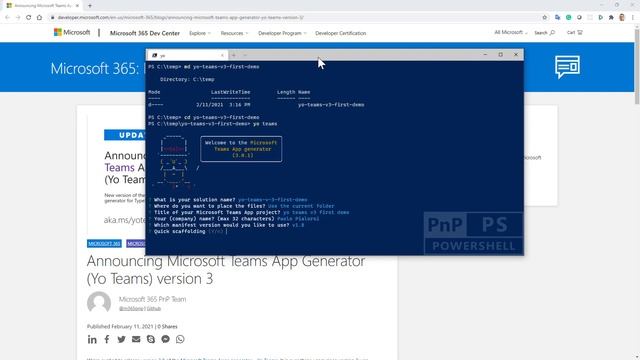Expand the Explore menu

tap(200, 33)
